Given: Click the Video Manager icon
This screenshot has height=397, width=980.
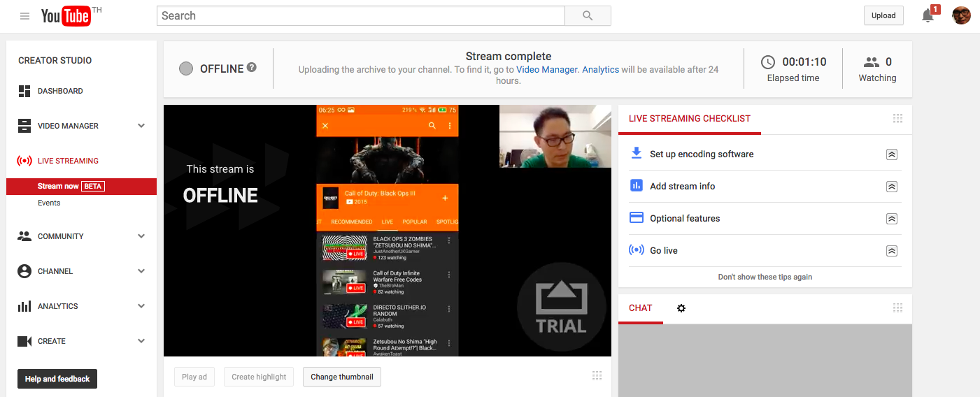Looking at the screenshot, I should pos(24,126).
